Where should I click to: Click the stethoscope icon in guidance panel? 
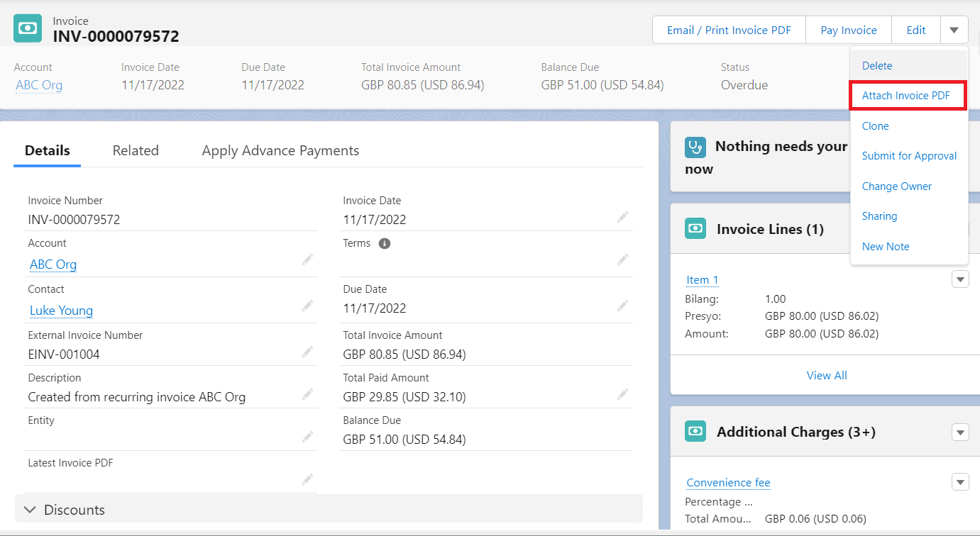pyautogui.click(x=695, y=147)
